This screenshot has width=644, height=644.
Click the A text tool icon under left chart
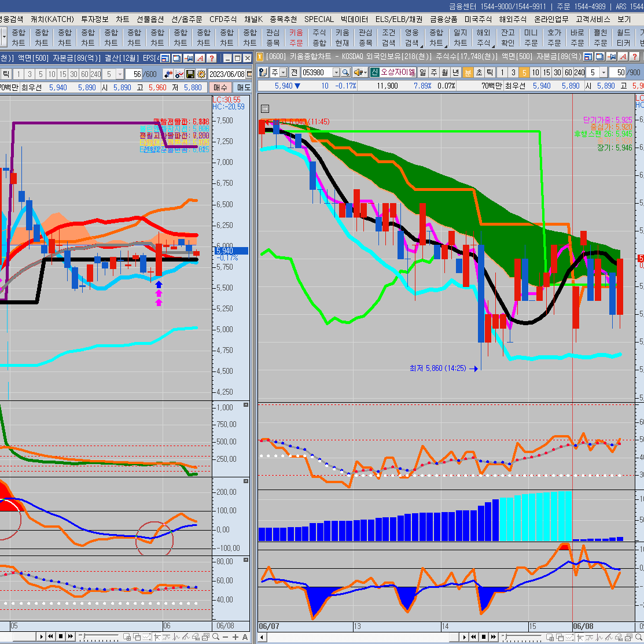pos(245,637)
